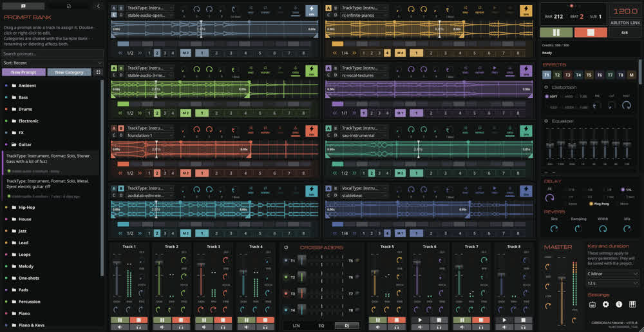Open the gear settings icon
644x332 pixels.
[605, 304]
